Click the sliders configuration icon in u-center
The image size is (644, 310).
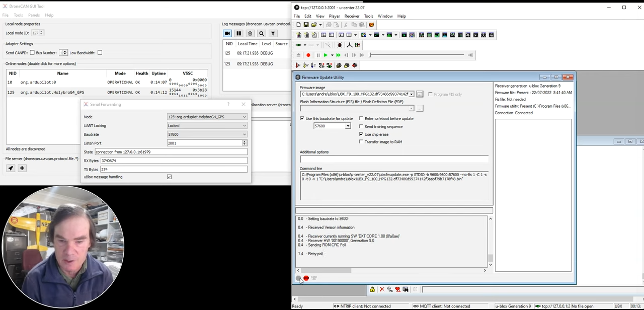(x=357, y=45)
